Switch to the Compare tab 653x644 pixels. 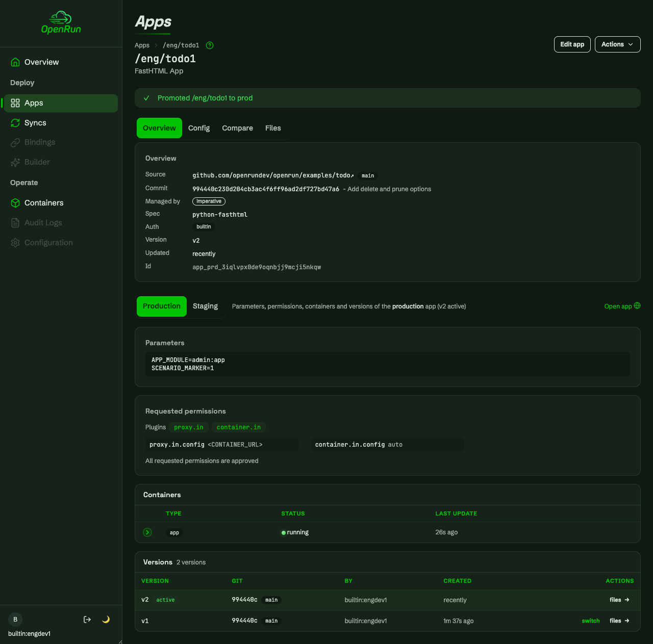point(238,128)
